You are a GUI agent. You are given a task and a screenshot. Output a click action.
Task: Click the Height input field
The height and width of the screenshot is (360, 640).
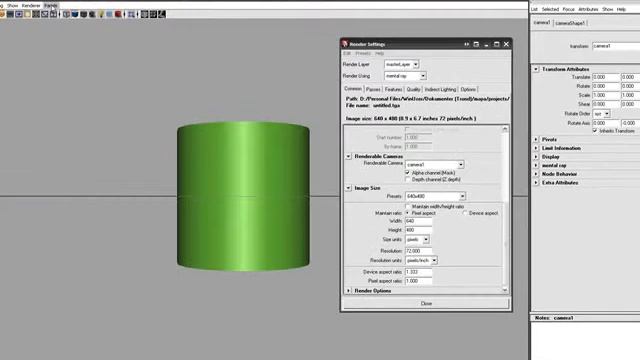418,230
